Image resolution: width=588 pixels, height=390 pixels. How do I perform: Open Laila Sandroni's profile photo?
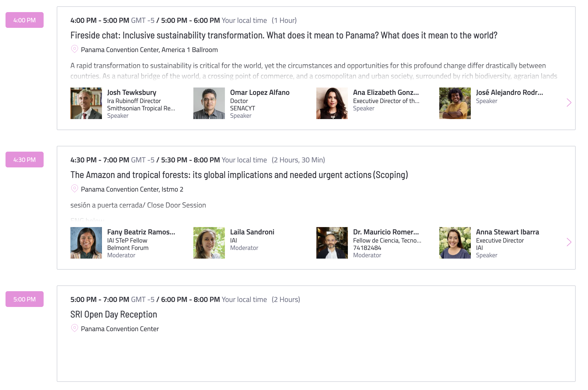209,243
